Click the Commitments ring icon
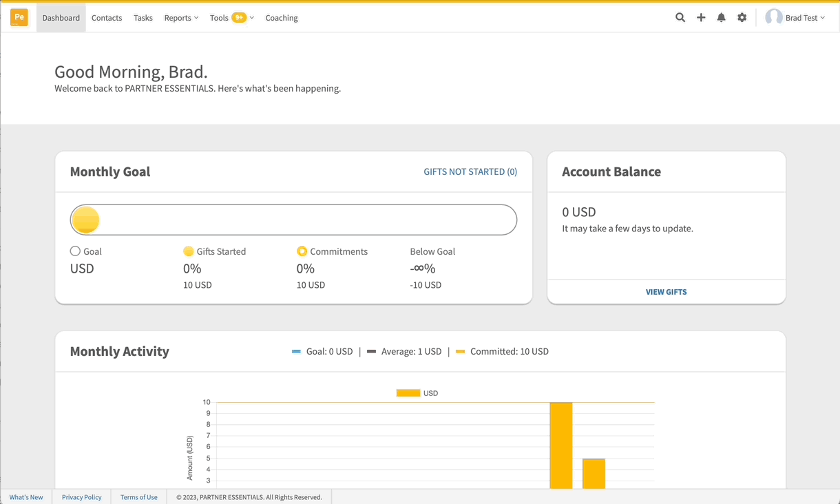840x504 pixels. pos(302,251)
